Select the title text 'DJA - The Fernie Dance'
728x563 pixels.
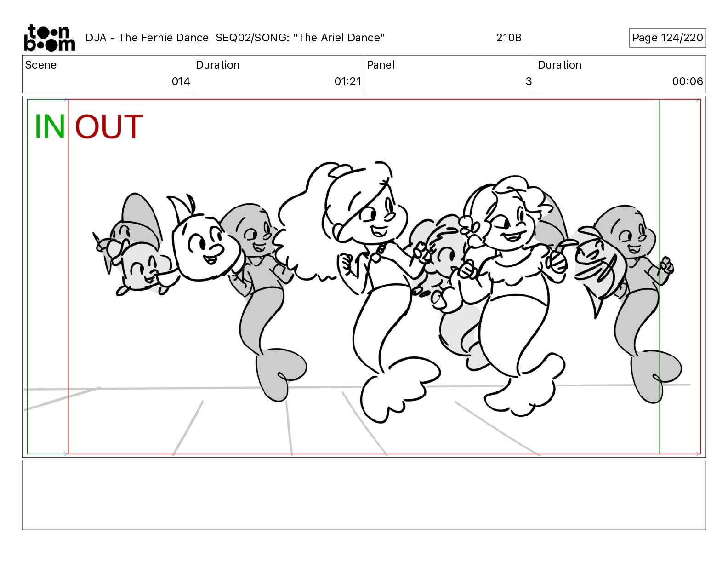pos(147,38)
